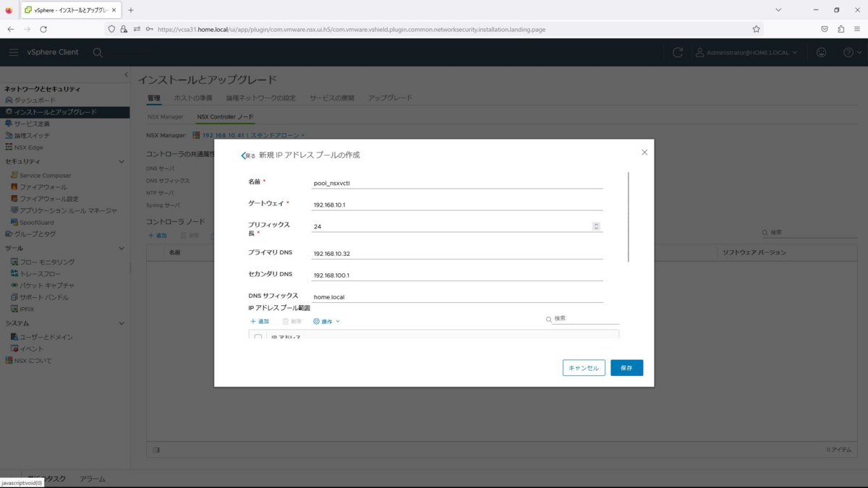This screenshot has height=488, width=868.
Task: Open the 操作 actions dropdown in dialog
Action: [x=326, y=321]
